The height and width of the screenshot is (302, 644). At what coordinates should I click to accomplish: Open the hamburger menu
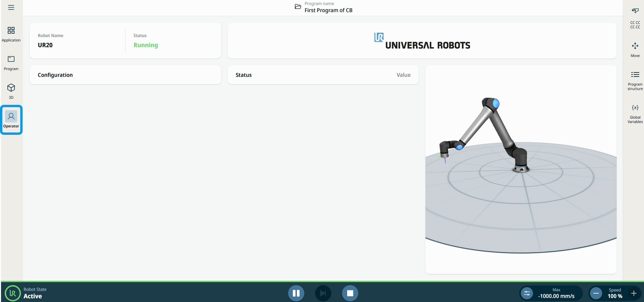click(x=11, y=7)
